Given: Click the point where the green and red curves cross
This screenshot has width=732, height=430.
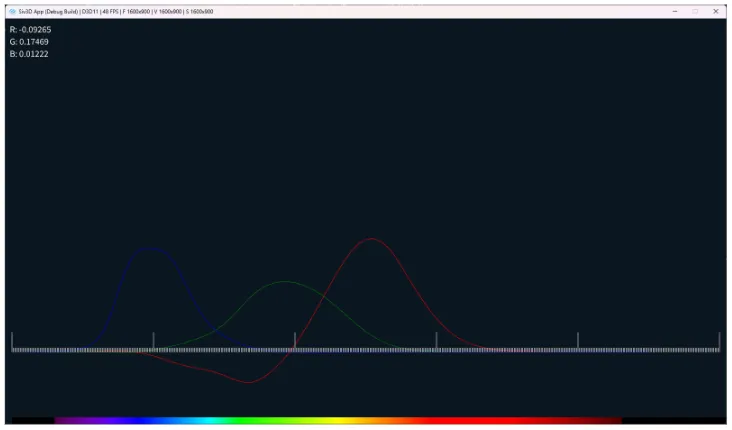Looking at the screenshot, I should (x=324, y=295).
